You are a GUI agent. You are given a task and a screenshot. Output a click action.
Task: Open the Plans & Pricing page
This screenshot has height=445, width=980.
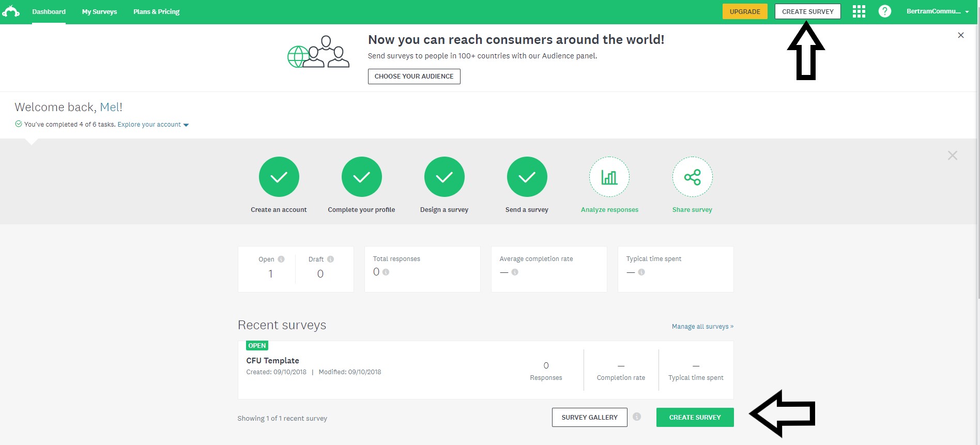pos(156,11)
